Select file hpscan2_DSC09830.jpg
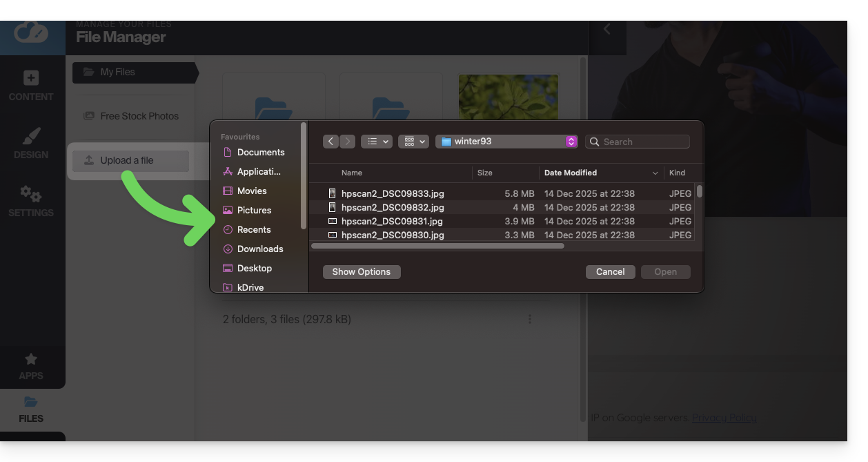The width and height of the screenshot is (868, 462). click(x=392, y=235)
